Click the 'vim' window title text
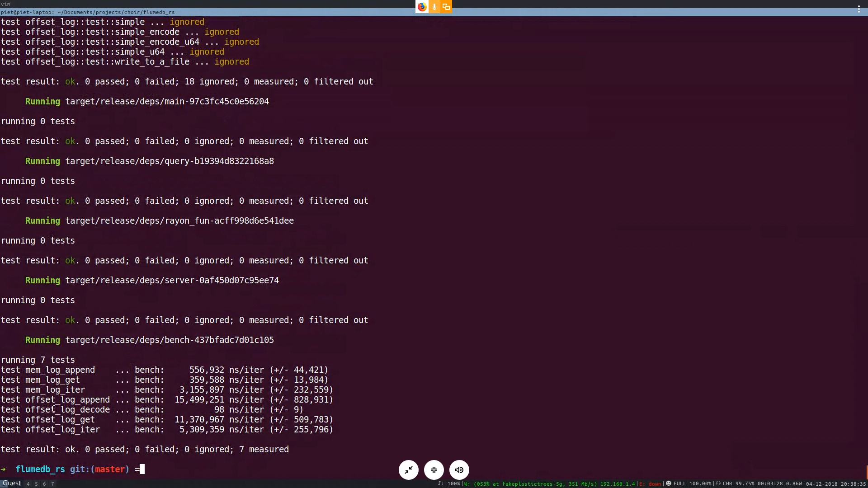This screenshot has height=488, width=868. [x=5, y=4]
